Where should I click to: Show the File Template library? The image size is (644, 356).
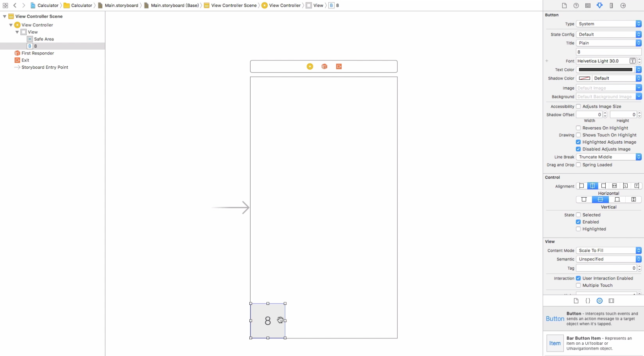(x=576, y=301)
